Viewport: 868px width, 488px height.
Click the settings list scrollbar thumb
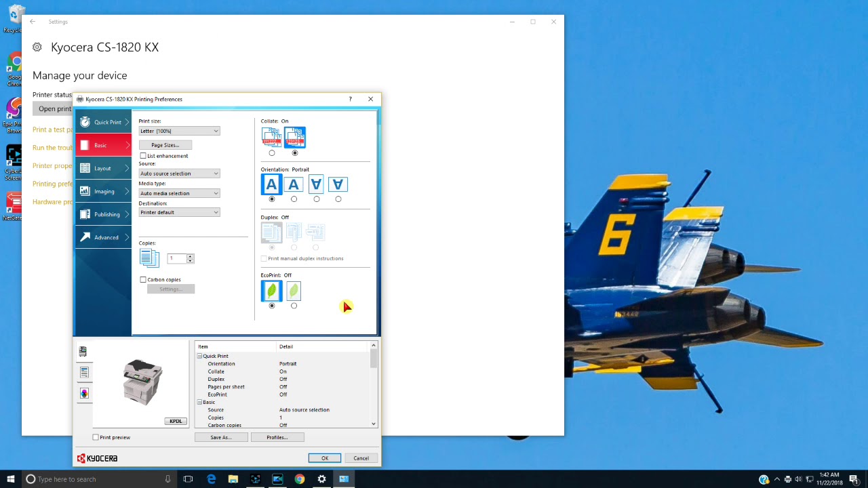(374, 359)
